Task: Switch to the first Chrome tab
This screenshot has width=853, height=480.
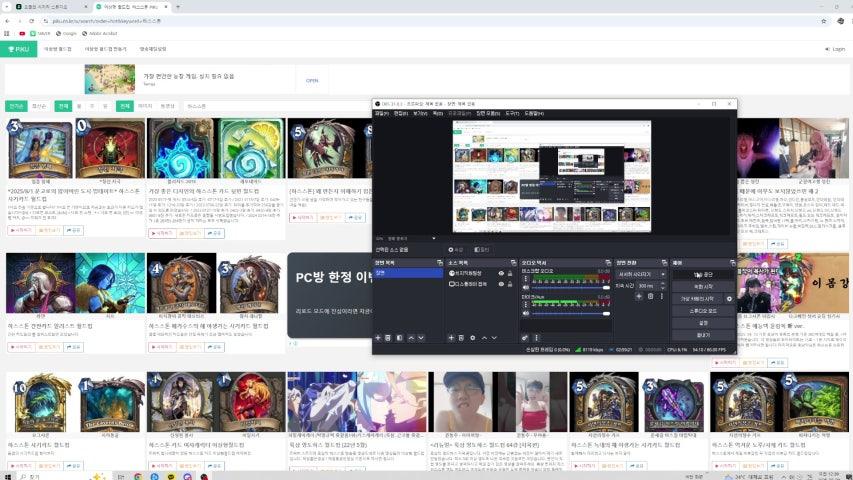Action: pos(50,7)
